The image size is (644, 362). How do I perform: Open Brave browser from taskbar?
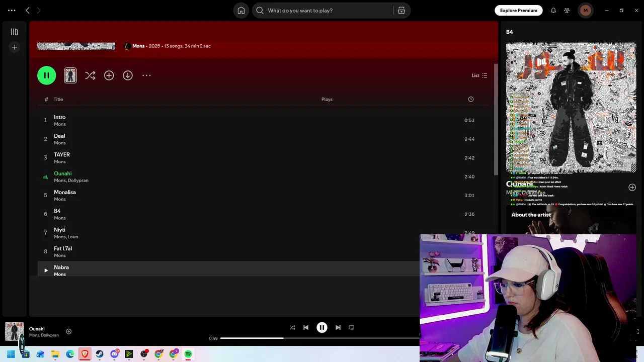tap(85, 354)
